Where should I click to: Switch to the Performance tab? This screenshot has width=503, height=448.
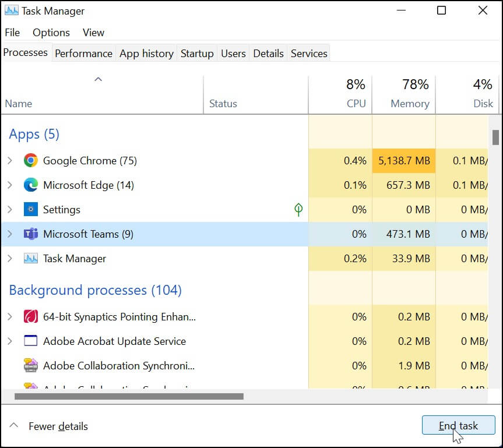click(x=84, y=53)
